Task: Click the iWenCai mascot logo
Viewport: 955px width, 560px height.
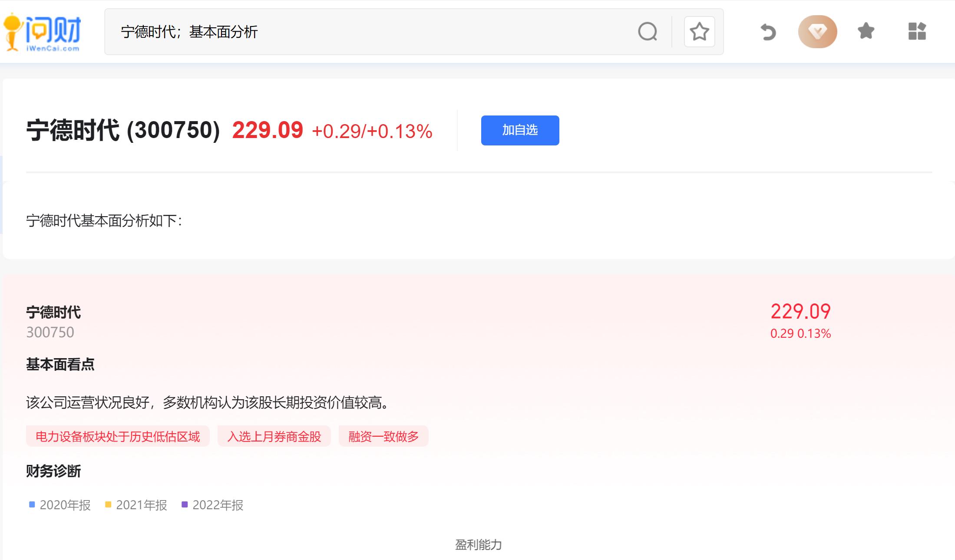Action: [41, 32]
